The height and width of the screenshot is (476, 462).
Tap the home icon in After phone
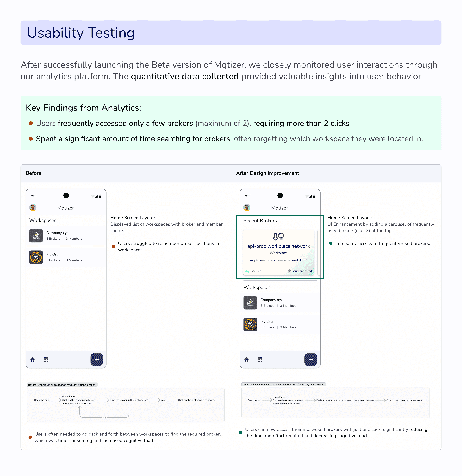(246, 360)
